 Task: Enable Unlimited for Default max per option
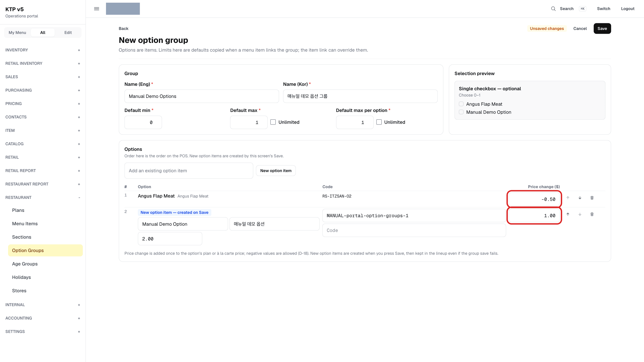379,122
